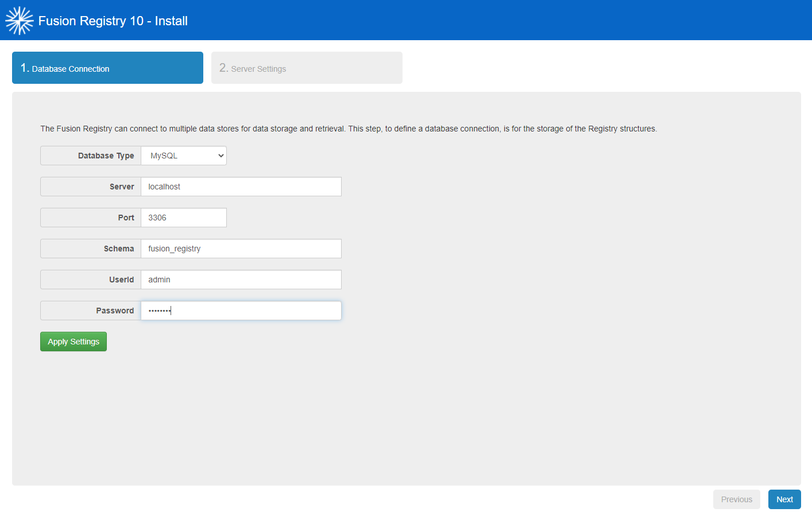Click the database connection description paragraph
The height and width of the screenshot is (512, 812).
coord(348,129)
